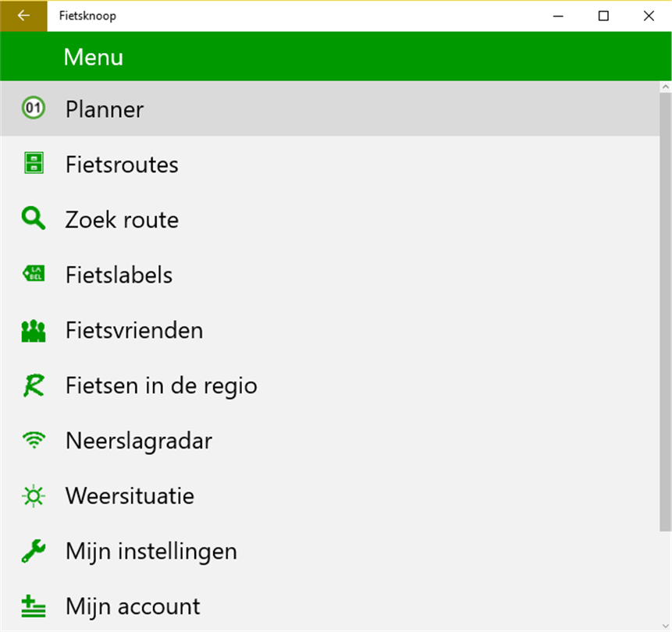Screen dimensions: 672x632
Task: Click the Fietsroutes cabinet icon
Action: [33, 164]
